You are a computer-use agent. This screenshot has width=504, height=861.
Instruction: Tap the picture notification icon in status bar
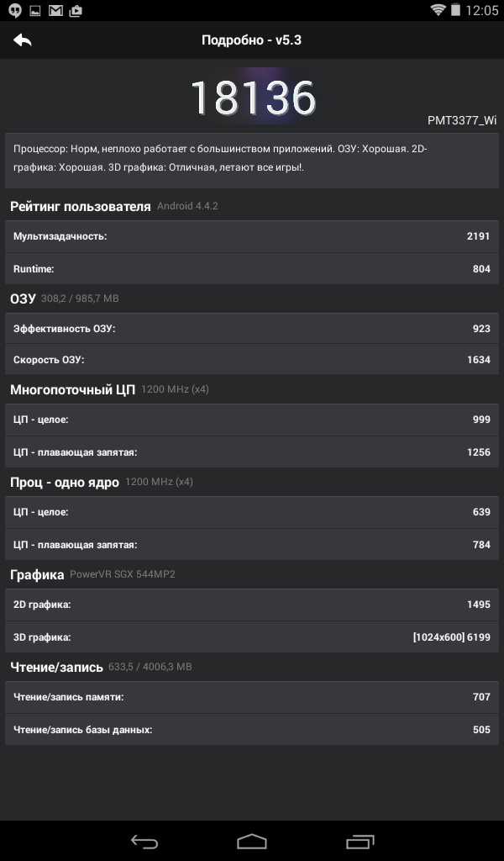34,11
